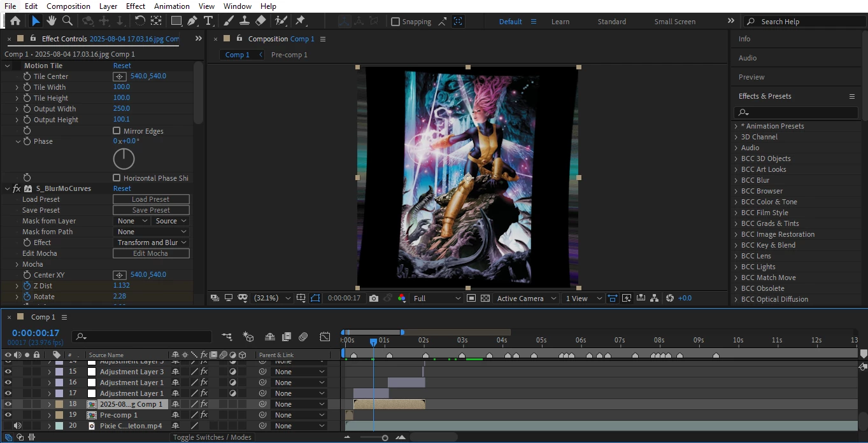Open 1 View layout dropdown
Screen dimensions: 868x443
point(583,298)
